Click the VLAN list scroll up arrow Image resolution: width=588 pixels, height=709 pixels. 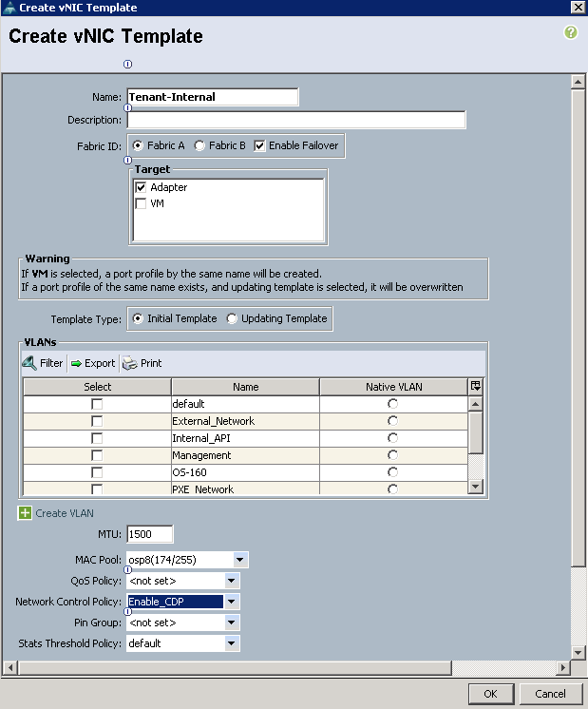click(x=476, y=403)
